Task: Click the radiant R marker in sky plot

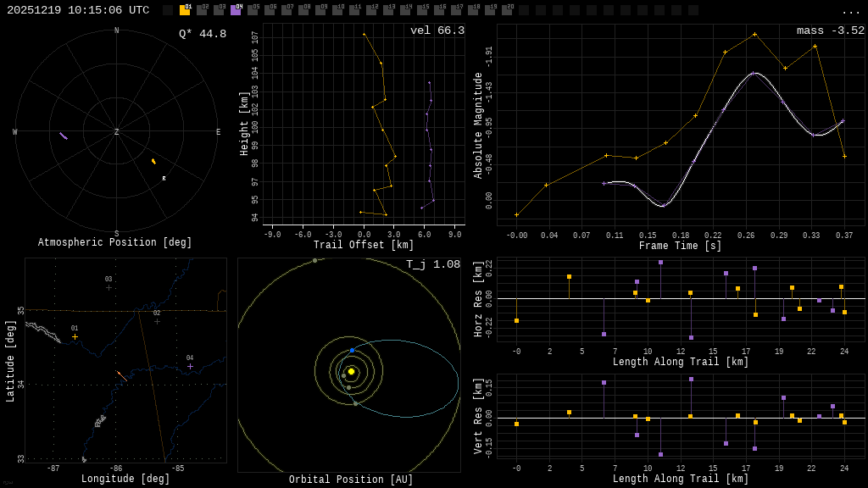Action: (x=164, y=179)
